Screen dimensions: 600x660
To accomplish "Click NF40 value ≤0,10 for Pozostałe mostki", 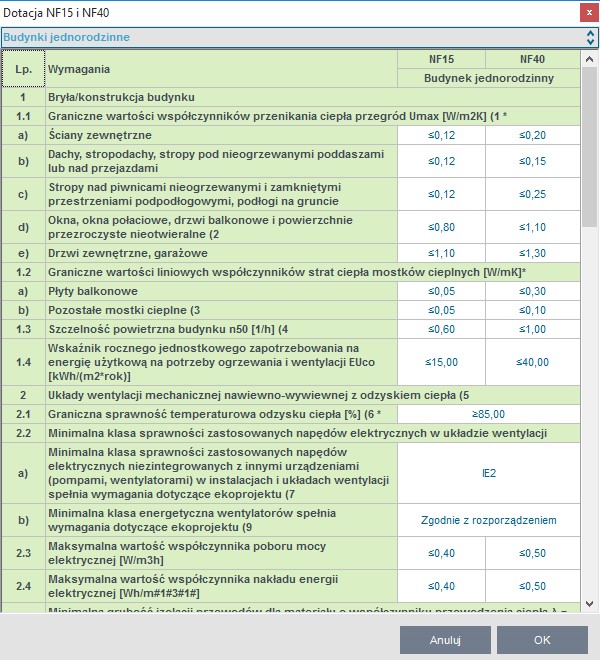I will [x=533, y=310].
